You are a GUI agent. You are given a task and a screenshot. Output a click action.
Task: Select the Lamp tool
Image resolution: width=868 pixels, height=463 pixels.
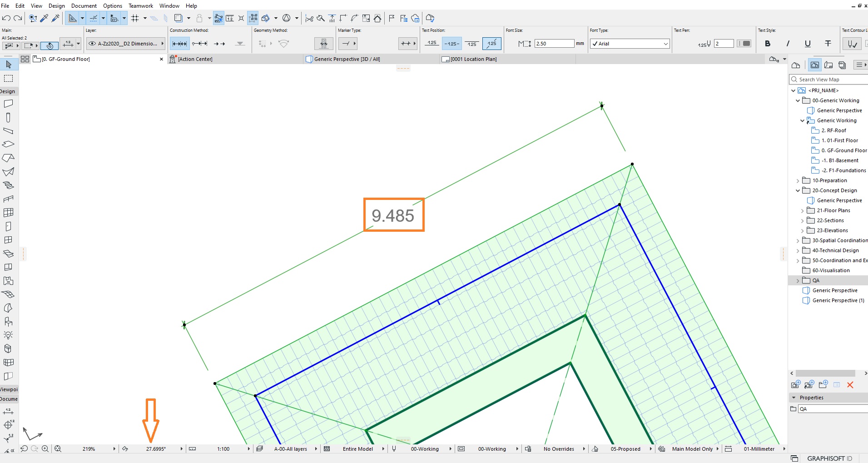8,335
